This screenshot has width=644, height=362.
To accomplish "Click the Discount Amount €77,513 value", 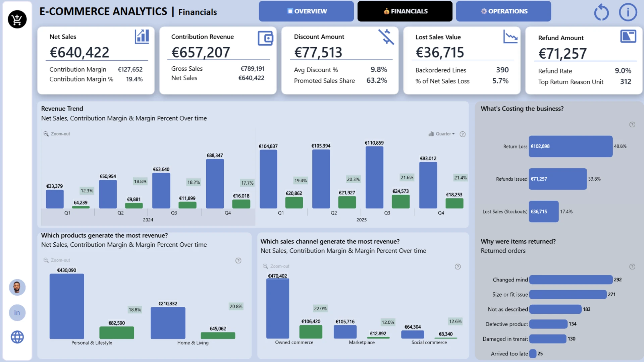I will pyautogui.click(x=318, y=52).
